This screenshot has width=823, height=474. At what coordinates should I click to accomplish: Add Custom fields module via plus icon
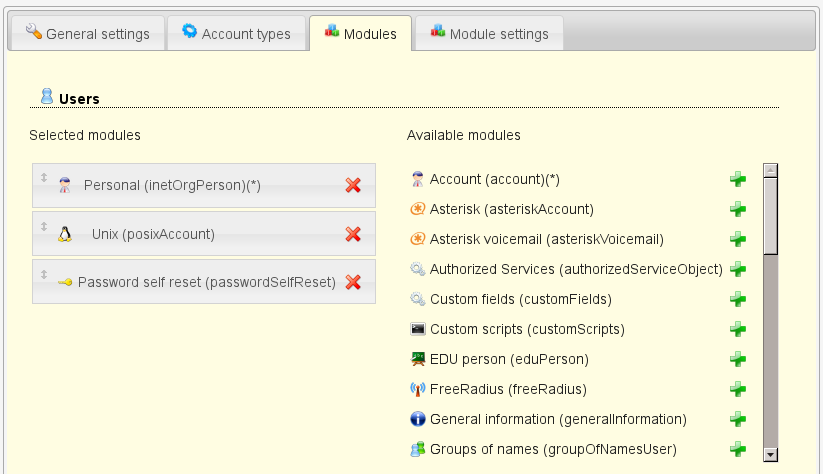point(738,299)
